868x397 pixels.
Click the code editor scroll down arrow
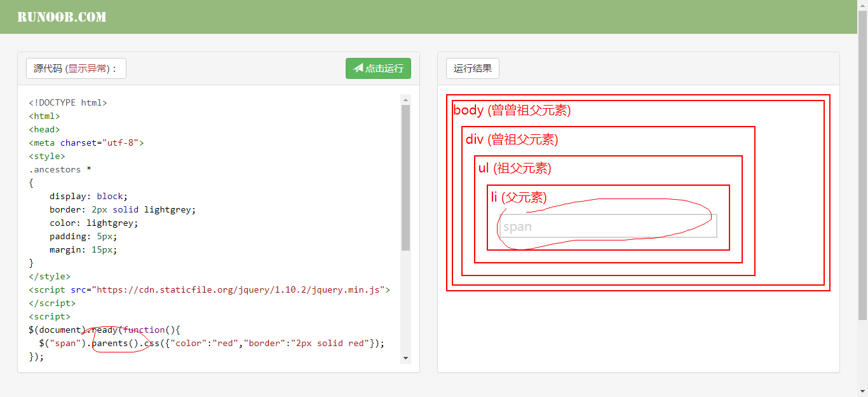tap(406, 358)
